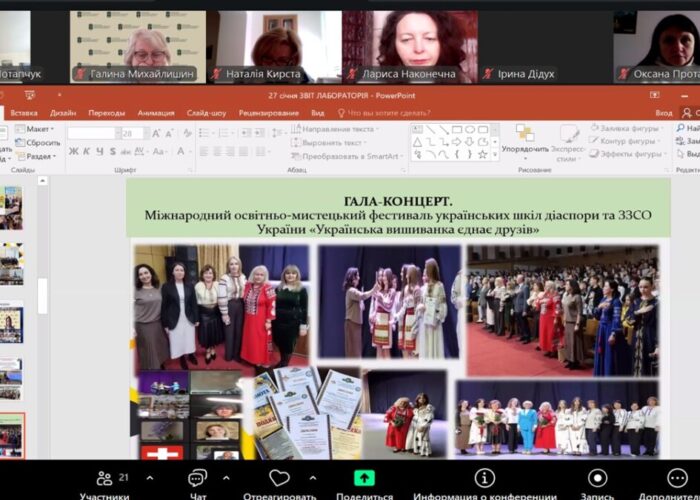Toggle bold formatting in Font group
700x500 pixels.
click(x=73, y=151)
